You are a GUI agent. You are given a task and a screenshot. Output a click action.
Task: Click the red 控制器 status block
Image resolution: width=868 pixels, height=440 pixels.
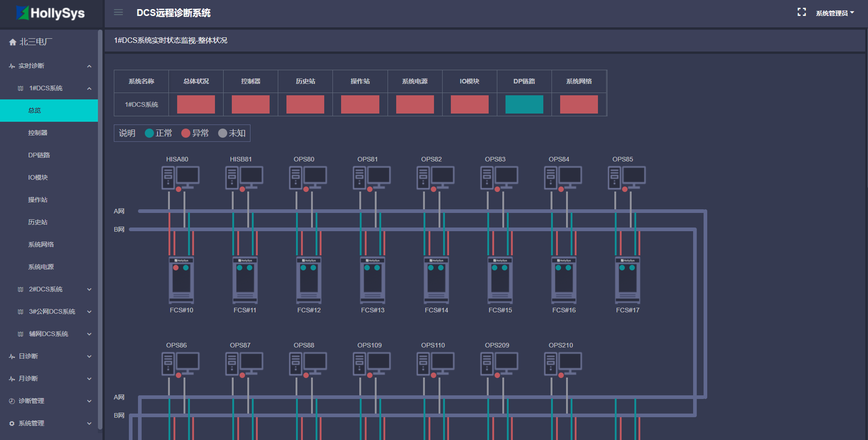pyautogui.click(x=251, y=104)
